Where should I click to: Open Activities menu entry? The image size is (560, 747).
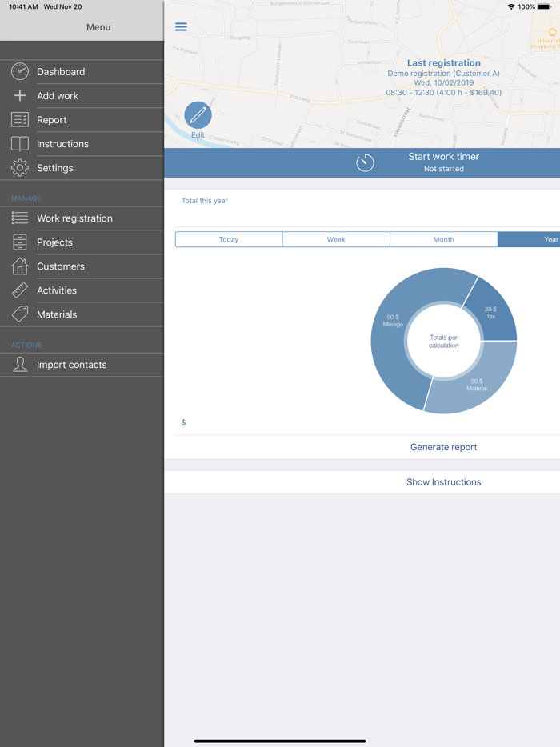82,290
